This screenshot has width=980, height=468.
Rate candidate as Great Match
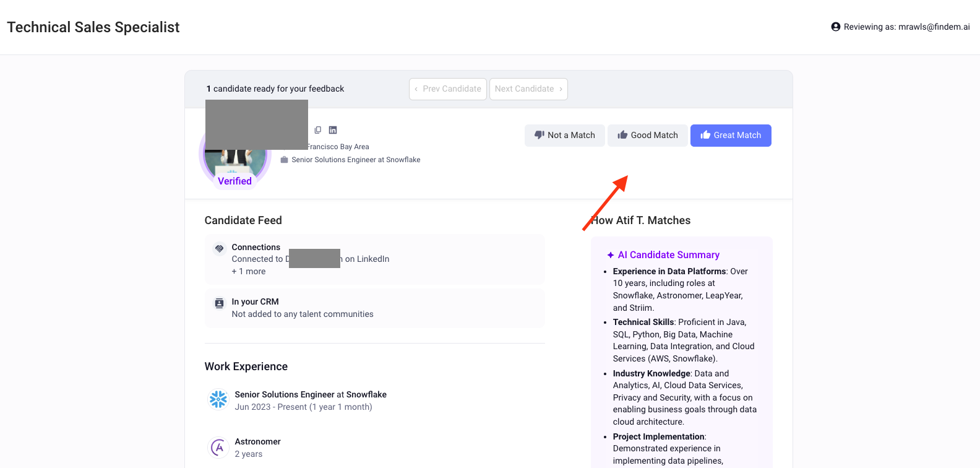click(x=731, y=136)
